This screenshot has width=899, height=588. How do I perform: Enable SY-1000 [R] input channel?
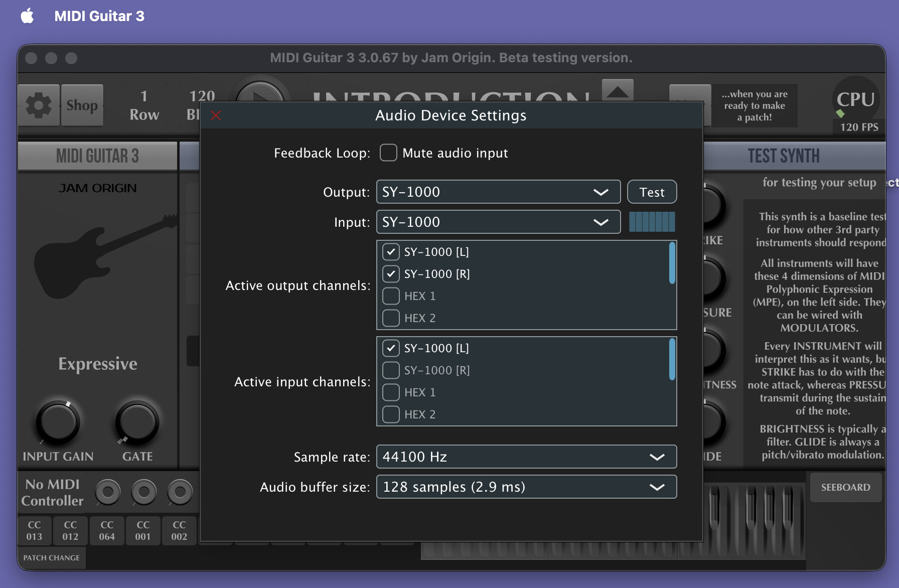[391, 370]
